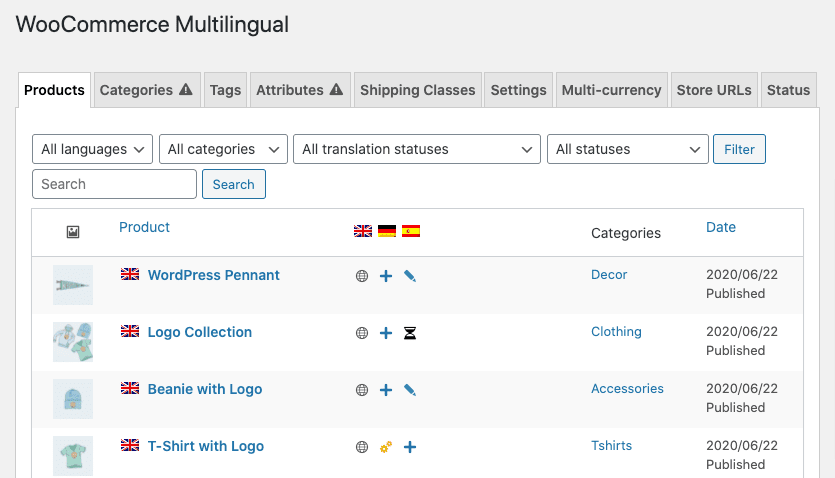This screenshot has width=835, height=478.
Task: Edit Spanish translation of WordPress Pennant
Action: (410, 276)
